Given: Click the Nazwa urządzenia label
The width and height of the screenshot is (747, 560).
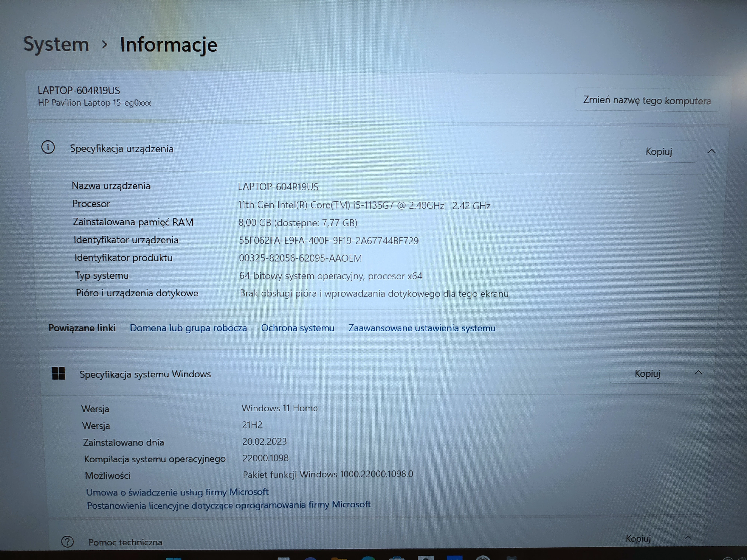Looking at the screenshot, I should coord(111,186).
